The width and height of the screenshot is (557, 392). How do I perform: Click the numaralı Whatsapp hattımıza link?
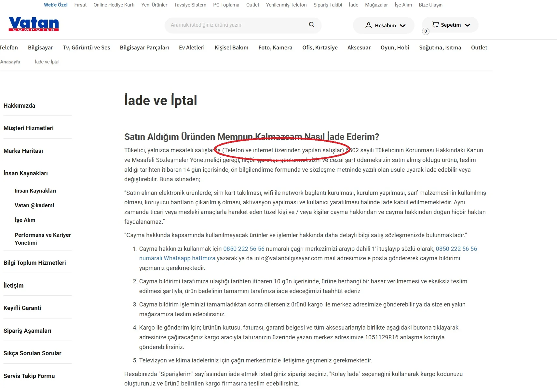tap(177, 258)
